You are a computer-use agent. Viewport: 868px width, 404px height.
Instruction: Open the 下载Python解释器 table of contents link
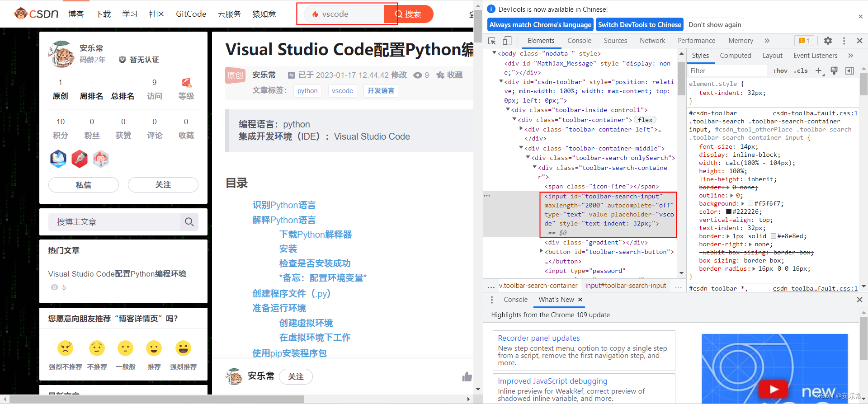click(x=316, y=235)
